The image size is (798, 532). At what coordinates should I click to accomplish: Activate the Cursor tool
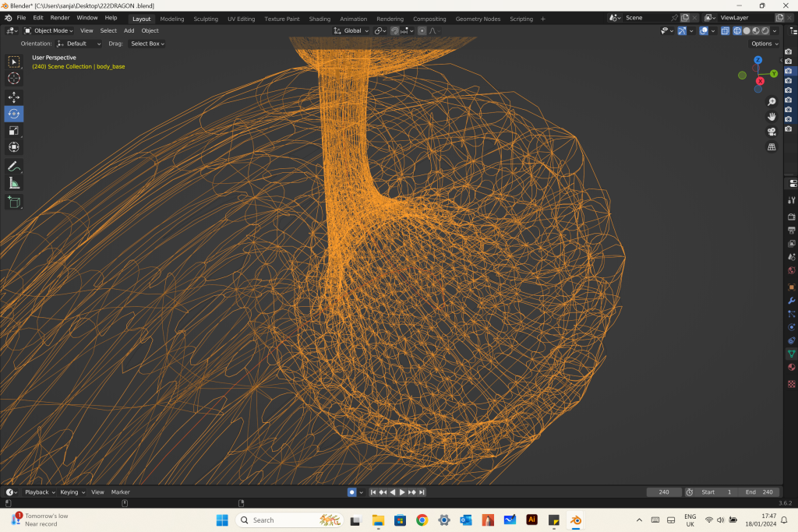[x=14, y=79]
